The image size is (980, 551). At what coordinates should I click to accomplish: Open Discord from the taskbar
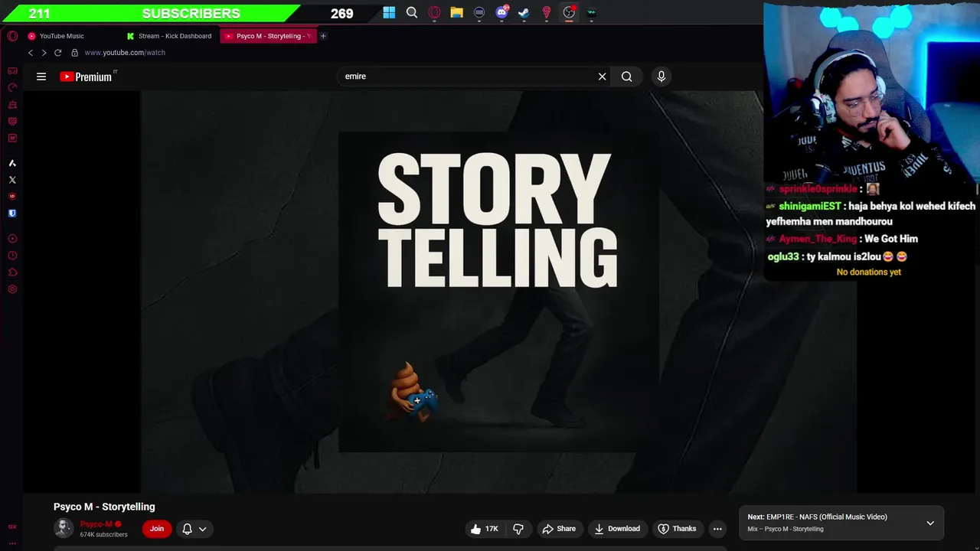point(502,12)
